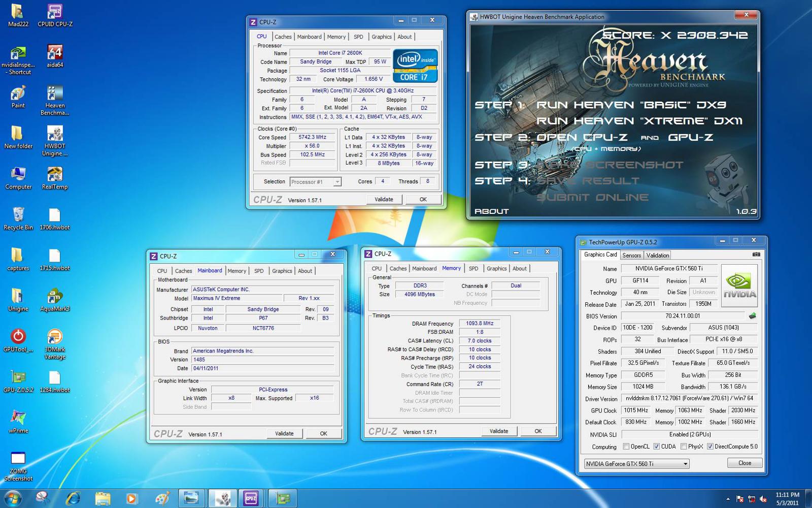Viewport: 812px width, 508px height.
Task: Open GPU selection dropdown in GPU-Z
Action: (x=636, y=464)
